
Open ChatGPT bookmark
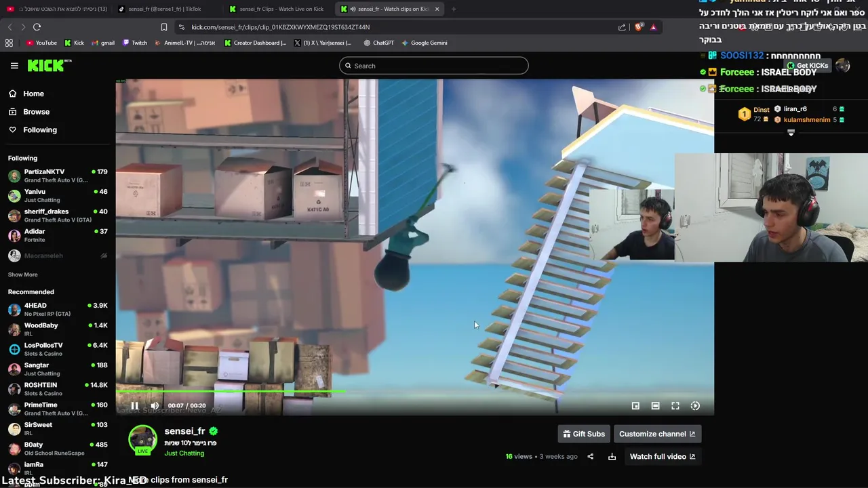tap(378, 43)
